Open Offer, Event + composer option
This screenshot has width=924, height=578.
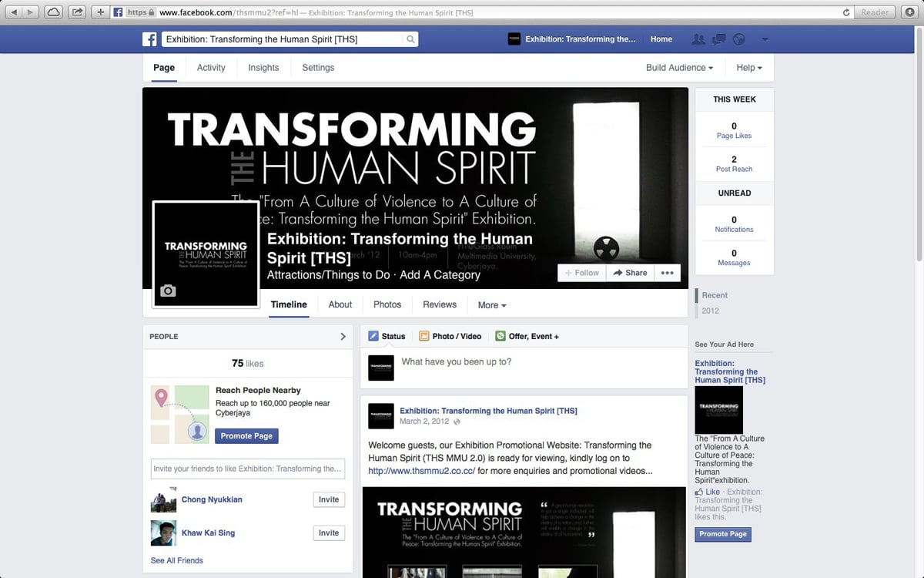click(527, 337)
